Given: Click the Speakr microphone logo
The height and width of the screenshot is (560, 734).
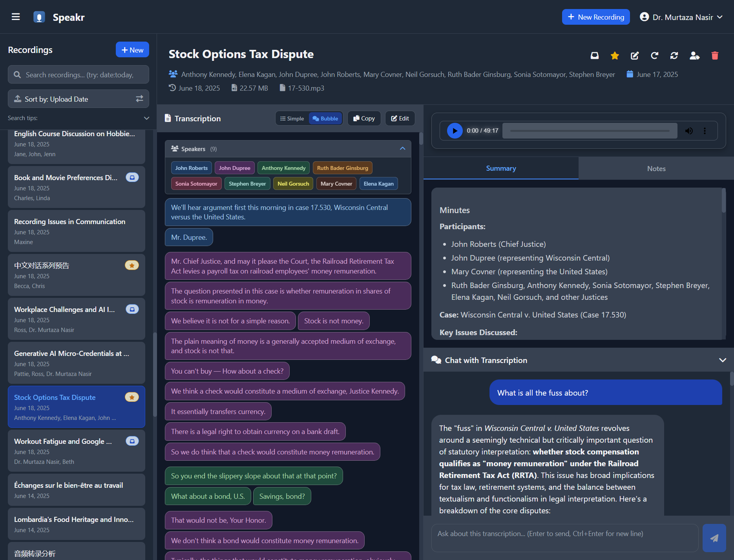Looking at the screenshot, I should pos(39,17).
